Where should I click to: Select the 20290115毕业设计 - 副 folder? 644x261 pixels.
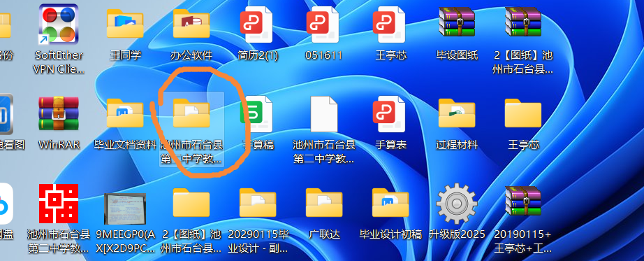click(258, 203)
